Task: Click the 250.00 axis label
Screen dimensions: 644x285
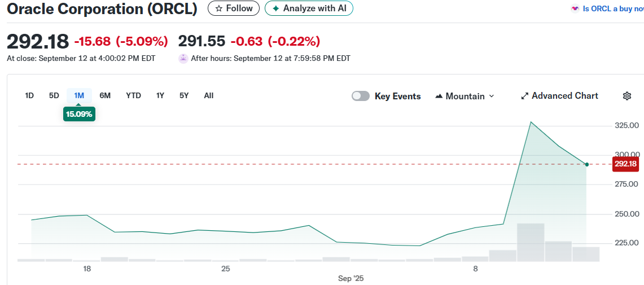Action: tap(627, 214)
